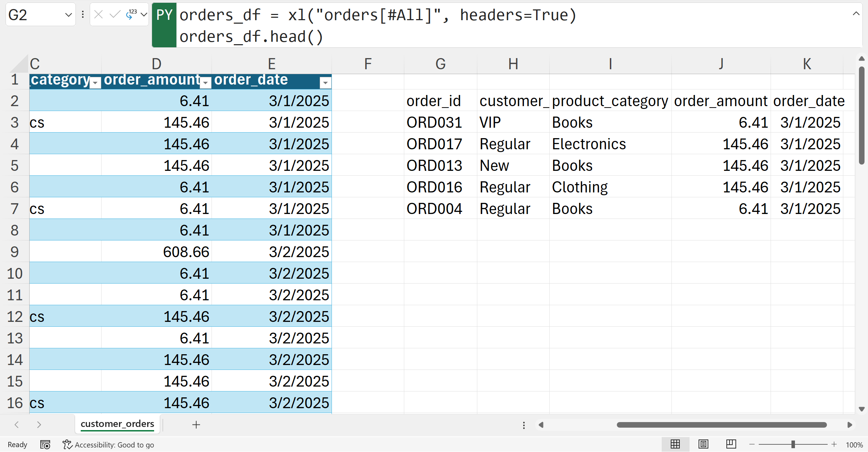Switch to the customer_orders sheet tab
Screen dimensions: 868x452
pos(117,424)
